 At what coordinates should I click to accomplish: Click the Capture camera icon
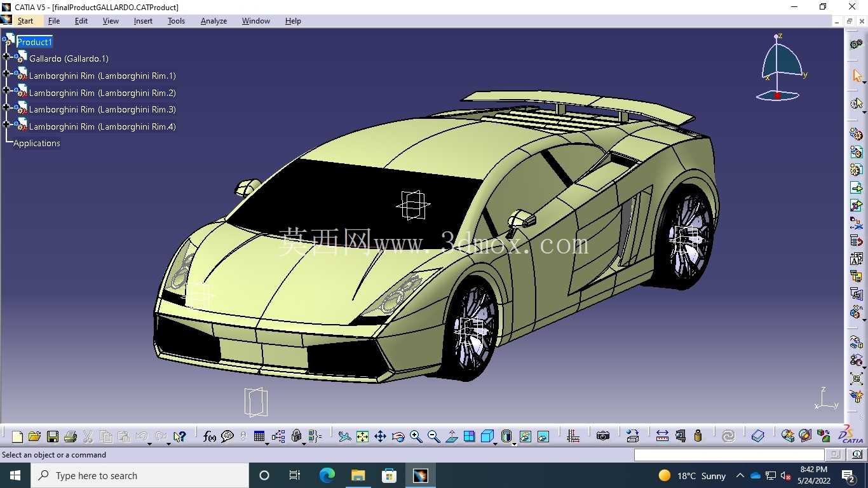[x=603, y=436]
